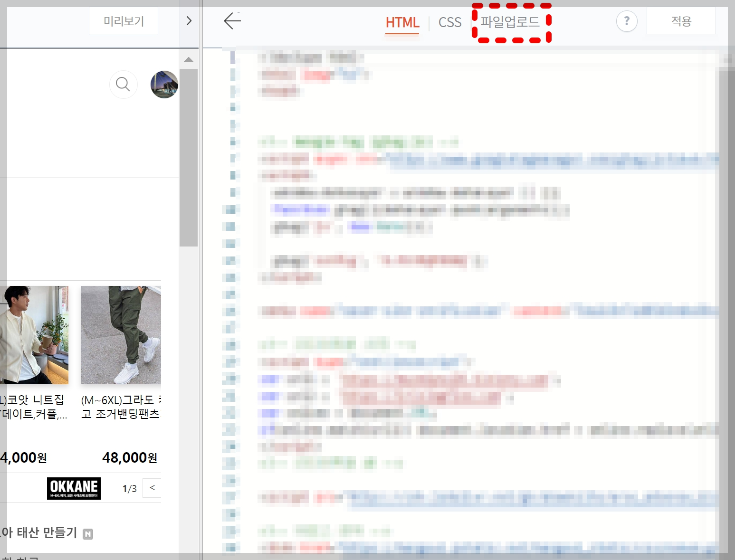Viewport: 735px width, 560px height.
Task: Click the preview scrollbar up arrow
Action: (x=189, y=60)
